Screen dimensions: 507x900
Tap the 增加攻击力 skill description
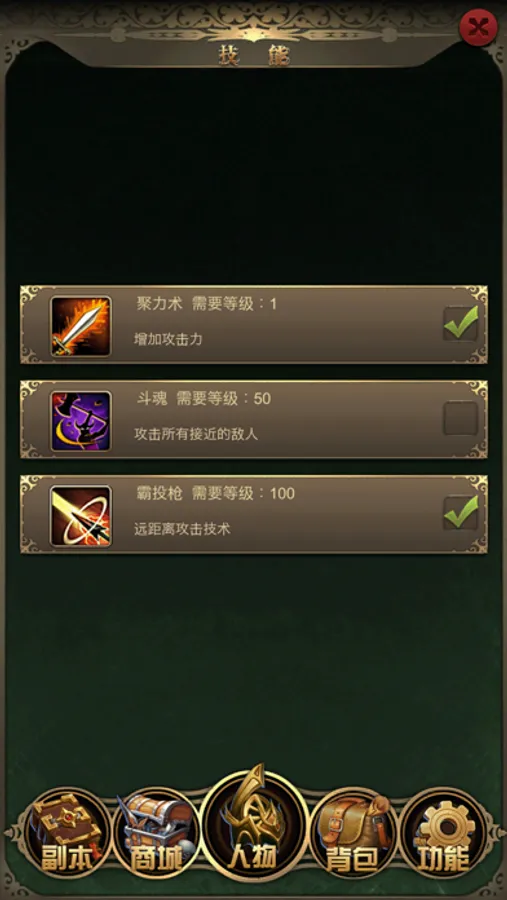pos(168,339)
